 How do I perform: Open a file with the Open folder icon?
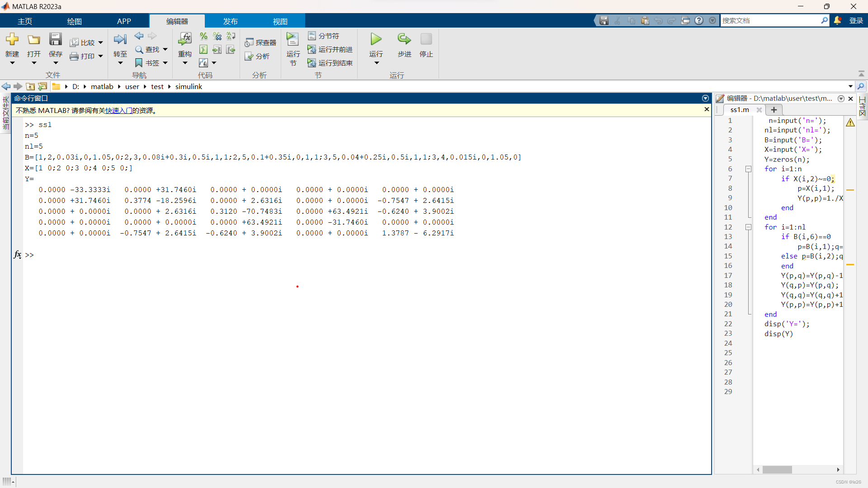[x=34, y=39]
